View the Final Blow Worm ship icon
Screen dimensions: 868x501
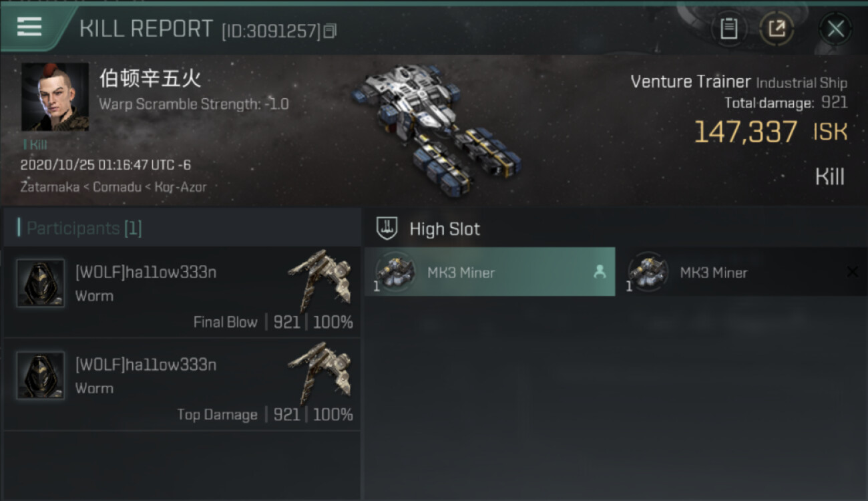pos(320,279)
